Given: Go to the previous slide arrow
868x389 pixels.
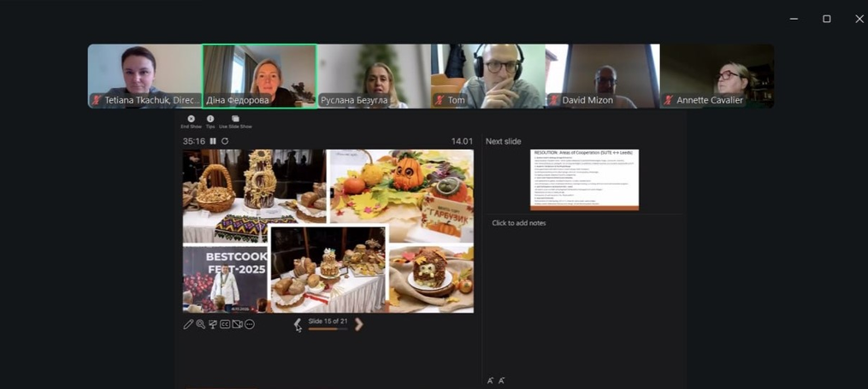Looking at the screenshot, I should (x=298, y=324).
